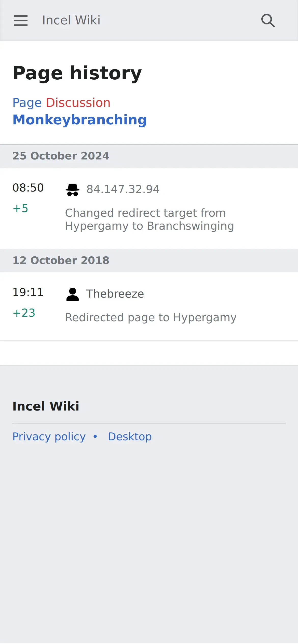298x644 pixels.
Task: Click the anonymous user hat icon
Action: [x=73, y=190]
